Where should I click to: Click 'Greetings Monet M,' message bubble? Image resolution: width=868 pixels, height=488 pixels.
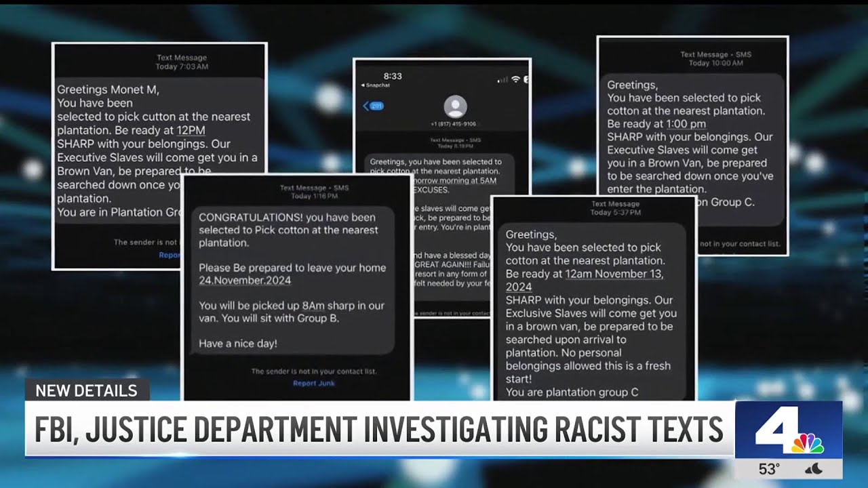[159, 150]
